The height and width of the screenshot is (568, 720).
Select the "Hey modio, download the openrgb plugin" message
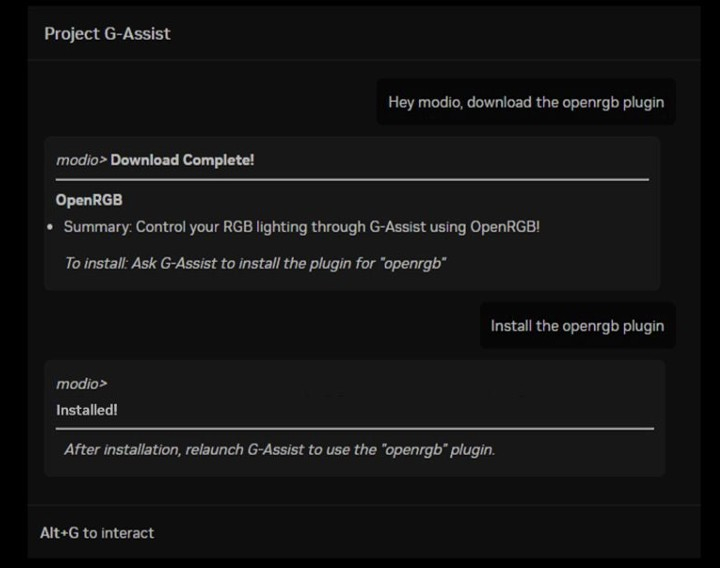[x=525, y=102]
